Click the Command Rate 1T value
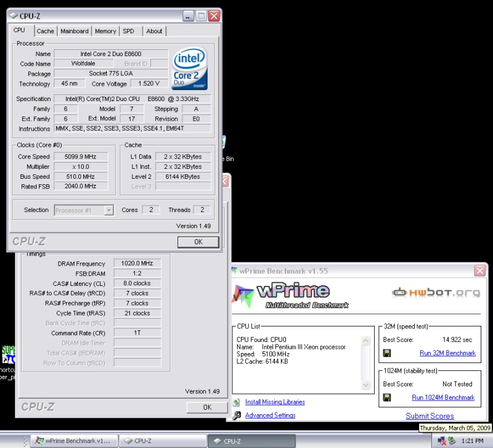The height and width of the screenshot is (448, 493). 137,333
